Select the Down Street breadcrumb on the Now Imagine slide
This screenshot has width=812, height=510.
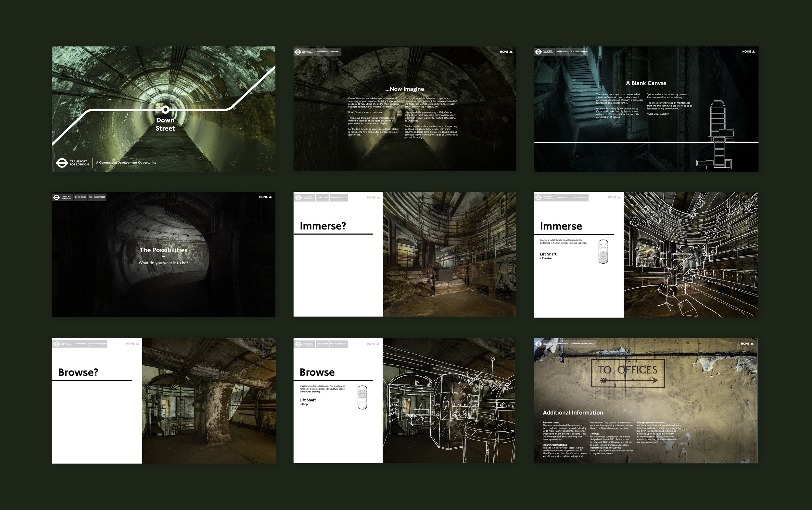click(322, 52)
